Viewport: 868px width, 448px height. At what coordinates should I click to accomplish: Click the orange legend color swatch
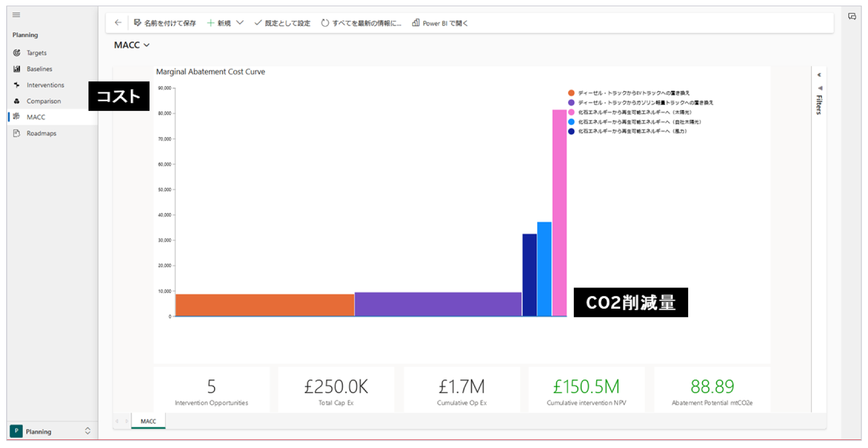point(571,93)
